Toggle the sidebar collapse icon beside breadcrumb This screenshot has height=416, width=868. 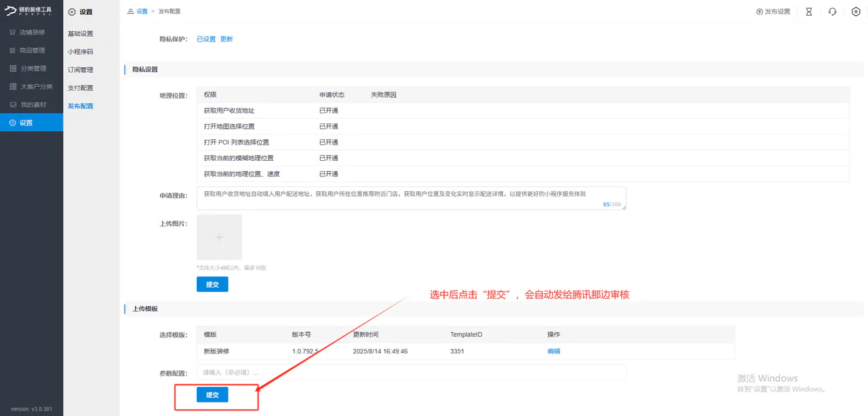[130, 12]
